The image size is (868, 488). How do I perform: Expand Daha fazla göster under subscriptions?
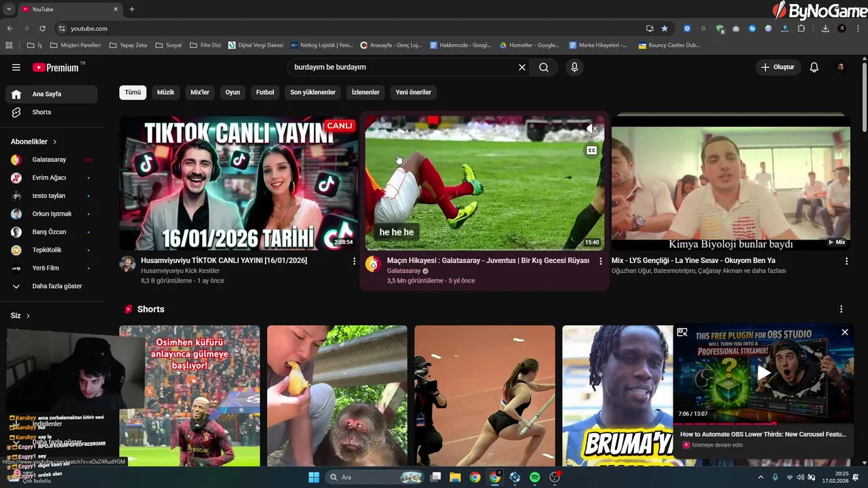click(52, 286)
